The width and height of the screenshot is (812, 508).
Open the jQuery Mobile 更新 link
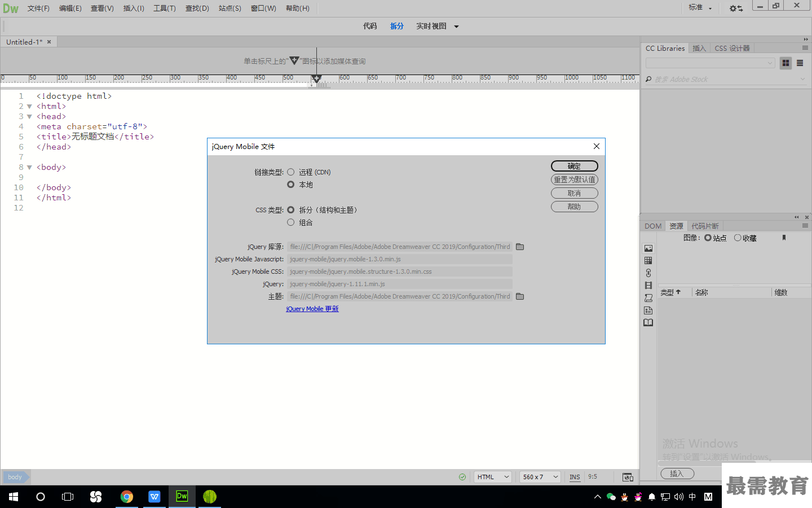click(x=312, y=309)
